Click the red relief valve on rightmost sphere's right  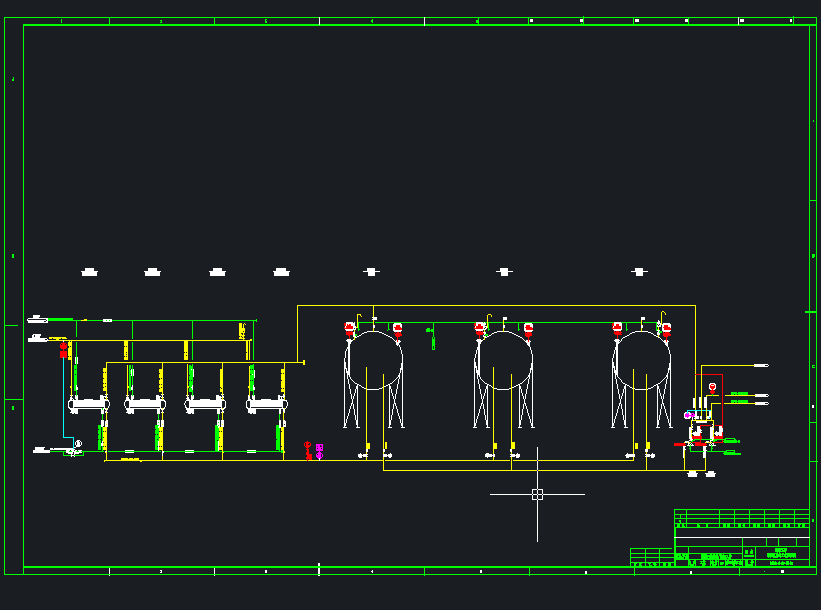click(x=667, y=330)
